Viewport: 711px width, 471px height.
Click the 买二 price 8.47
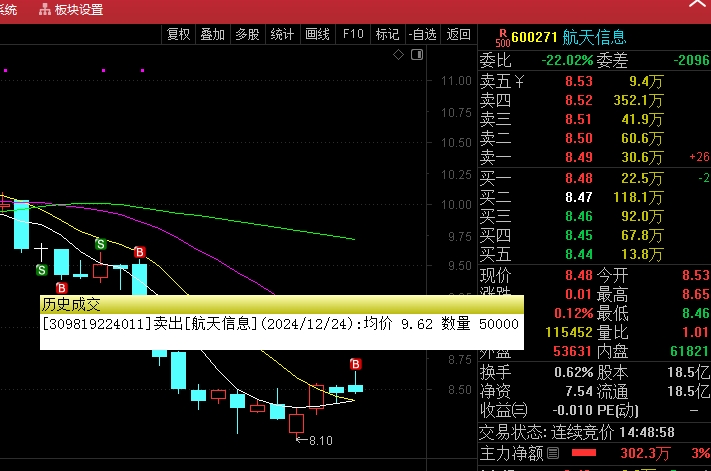coord(579,197)
